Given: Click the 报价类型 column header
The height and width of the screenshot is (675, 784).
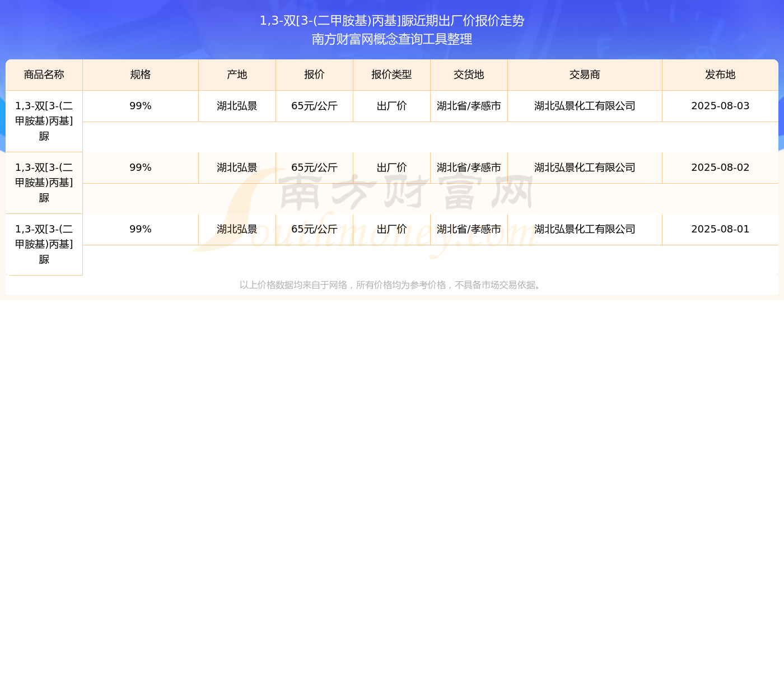Looking at the screenshot, I should [391, 75].
